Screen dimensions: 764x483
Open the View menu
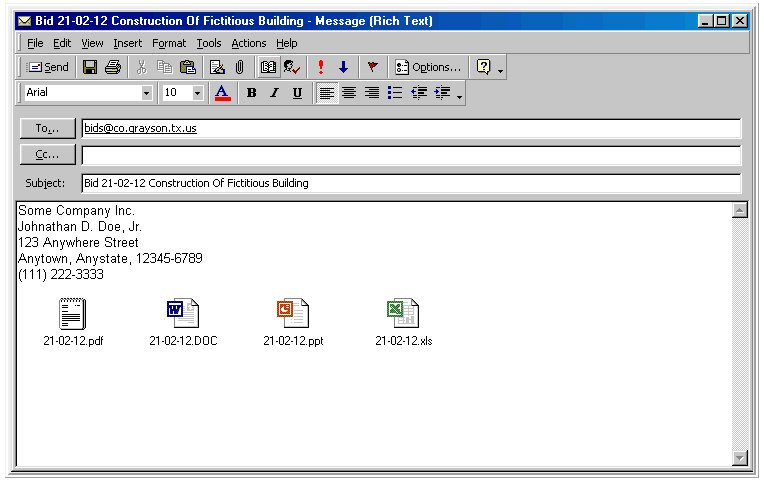click(x=92, y=43)
